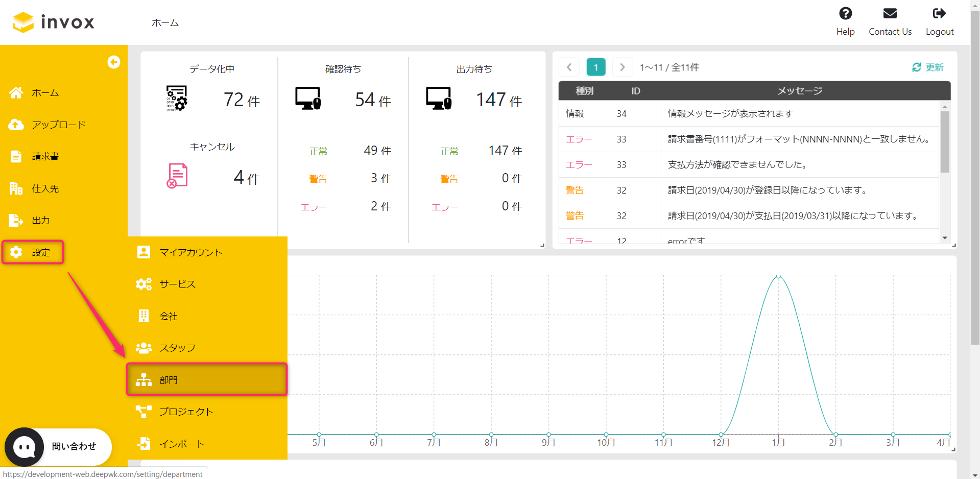Go to previous page of messages
The image size is (980, 479).
(569, 67)
